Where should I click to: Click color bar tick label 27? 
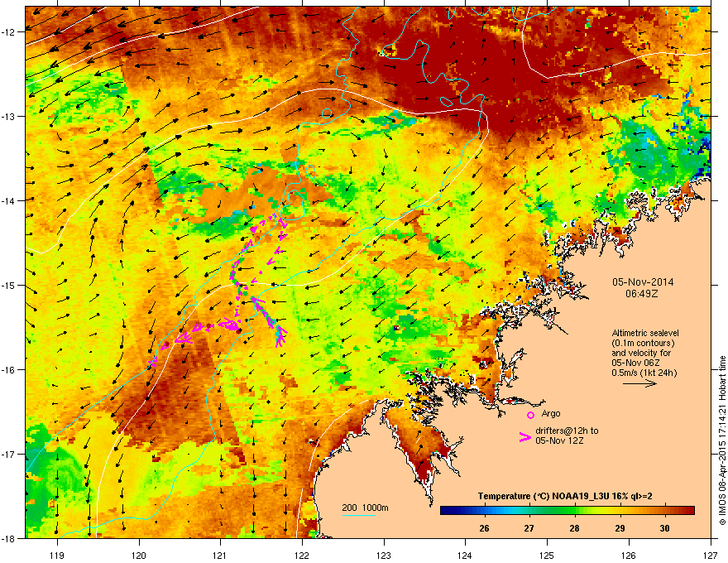(x=529, y=528)
